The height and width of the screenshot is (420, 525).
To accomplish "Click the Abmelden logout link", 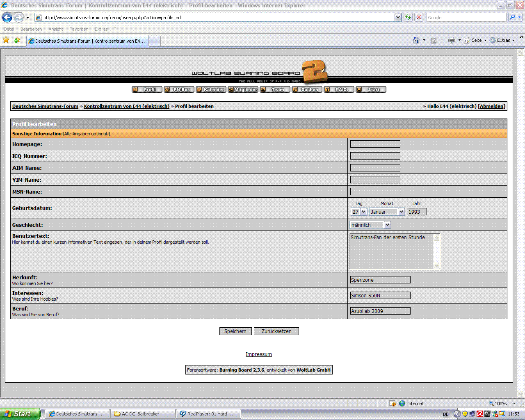I will point(491,106).
